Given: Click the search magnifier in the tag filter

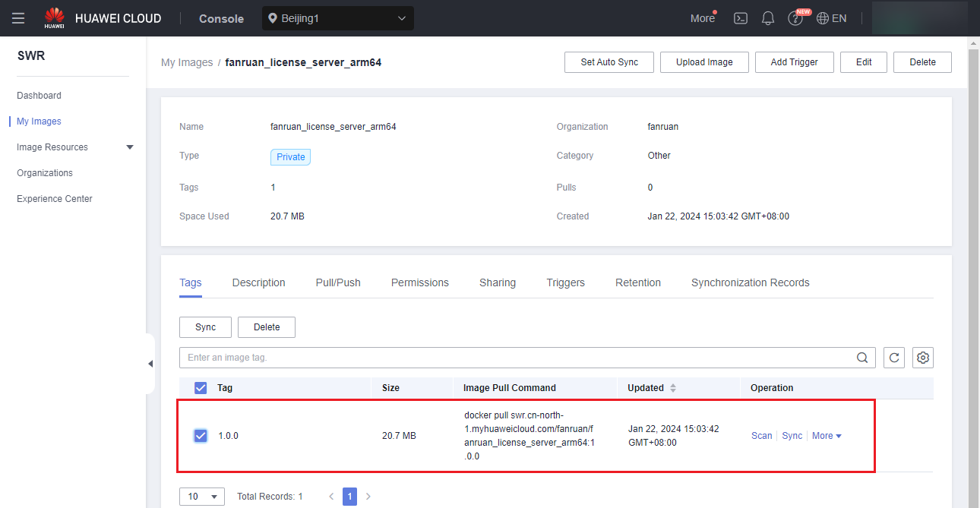Looking at the screenshot, I should coord(862,358).
